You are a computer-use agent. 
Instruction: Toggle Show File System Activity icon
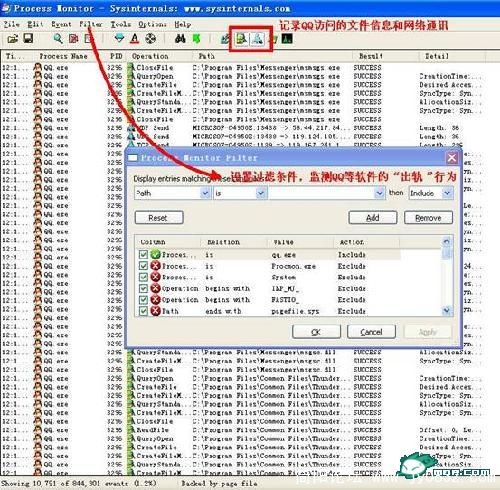coord(242,39)
